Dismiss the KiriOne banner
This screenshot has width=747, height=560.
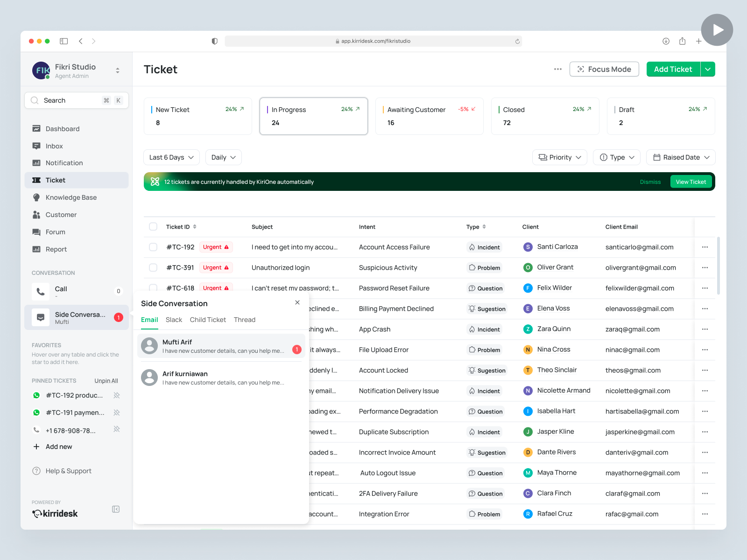[650, 182]
